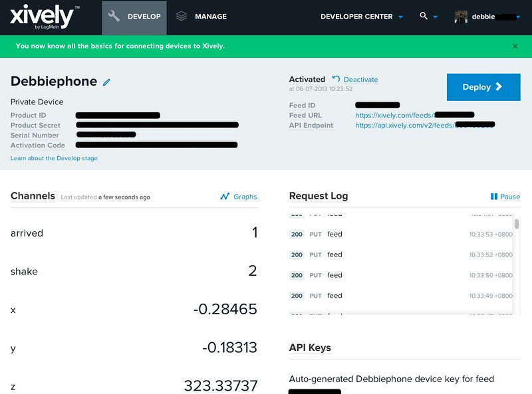Select the z channel
532x394 pixels.
[13, 387]
